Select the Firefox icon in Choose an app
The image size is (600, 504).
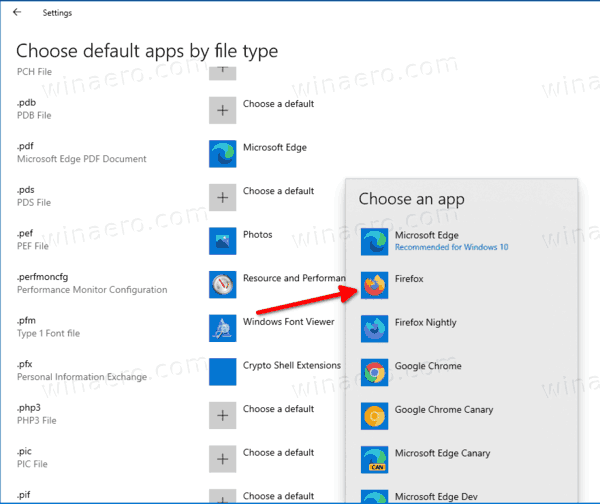click(374, 285)
